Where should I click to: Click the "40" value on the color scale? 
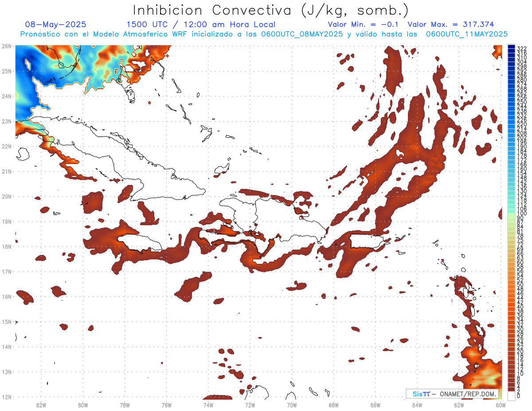point(520,307)
